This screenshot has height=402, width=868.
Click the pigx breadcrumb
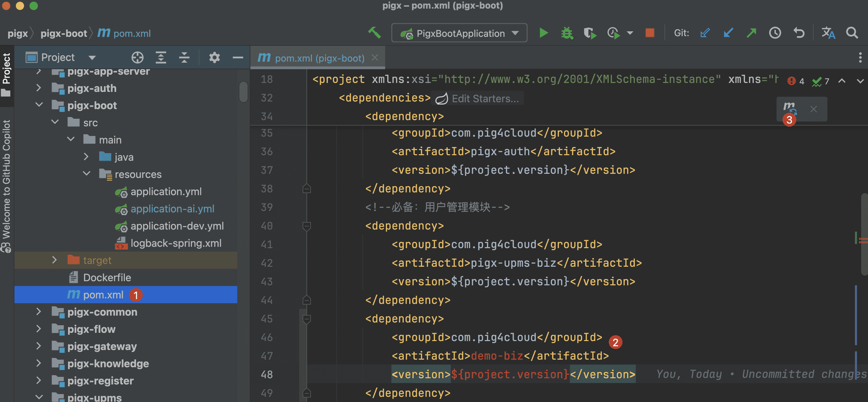coord(18,33)
